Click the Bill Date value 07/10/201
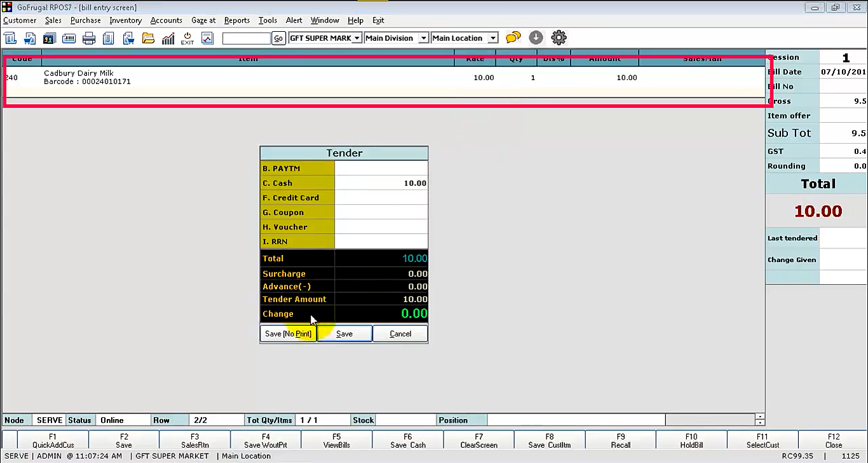Screen dimensions: 868x463 843,72
